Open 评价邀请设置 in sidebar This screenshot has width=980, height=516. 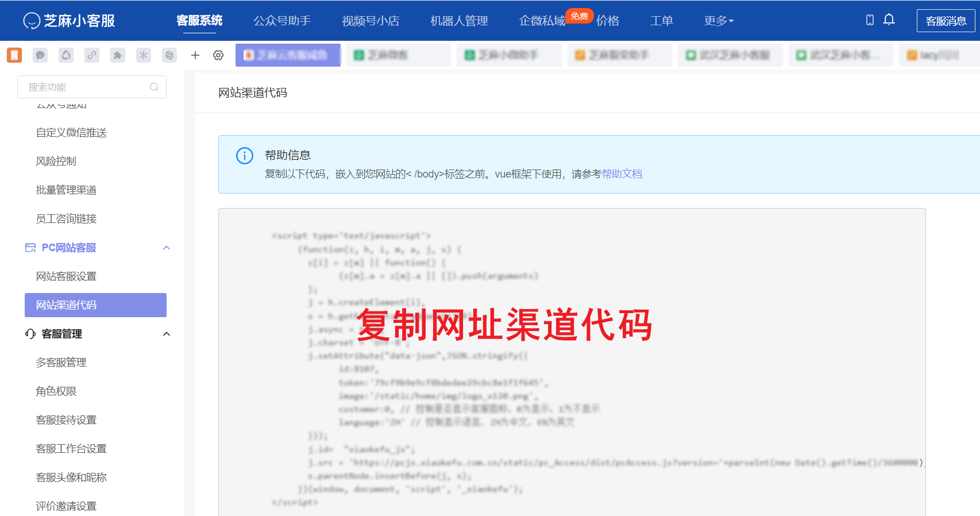(x=66, y=506)
